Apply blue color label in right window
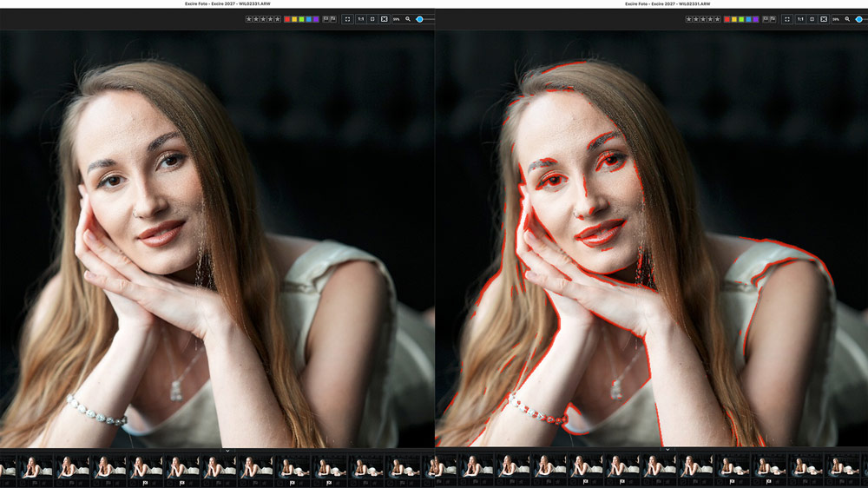868x488 pixels. [749, 19]
